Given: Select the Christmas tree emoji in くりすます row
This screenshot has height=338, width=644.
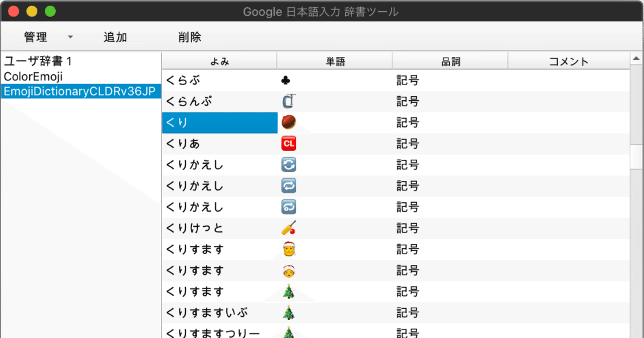Looking at the screenshot, I should click(288, 292).
